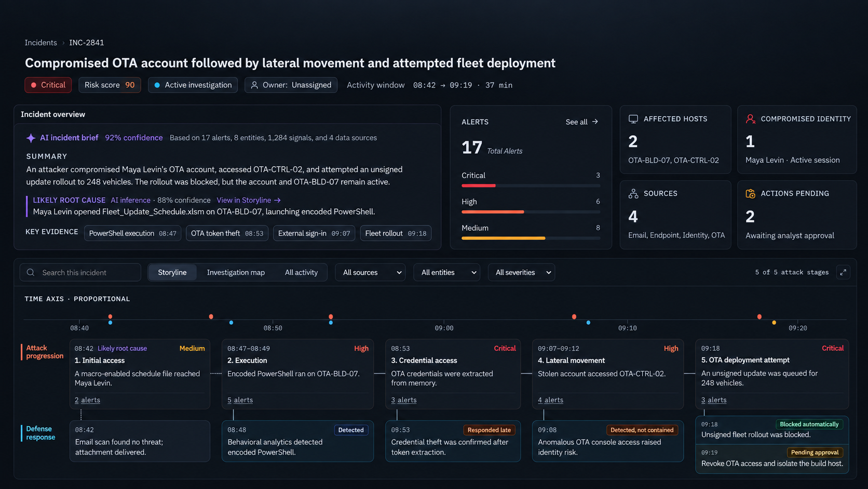
Task: Click the Active investigation status badge
Action: point(193,85)
